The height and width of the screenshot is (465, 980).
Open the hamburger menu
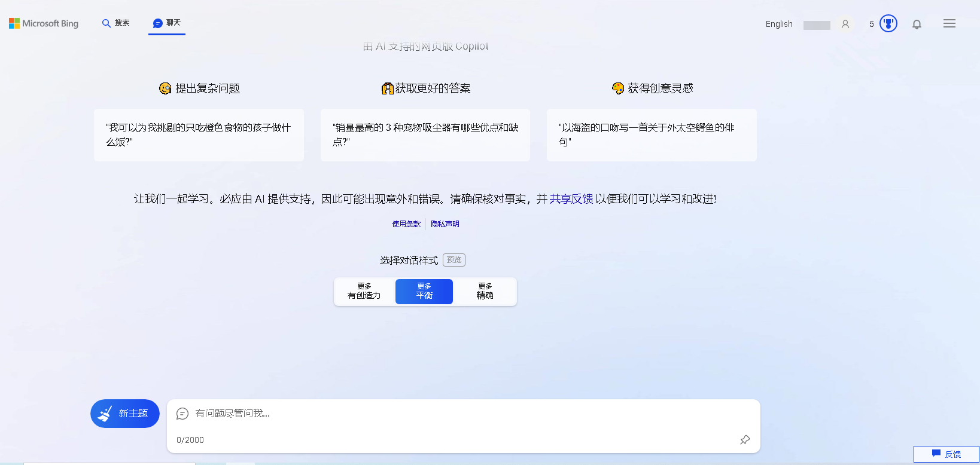coord(949,23)
